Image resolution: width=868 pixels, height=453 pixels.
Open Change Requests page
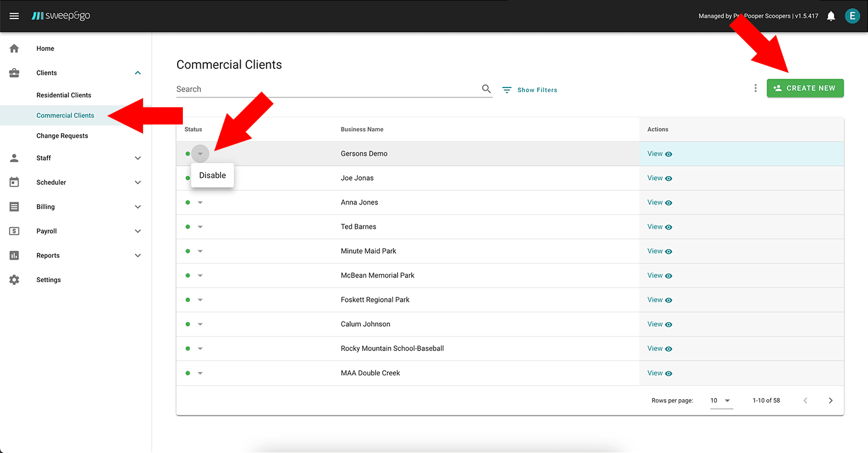pyautogui.click(x=62, y=136)
